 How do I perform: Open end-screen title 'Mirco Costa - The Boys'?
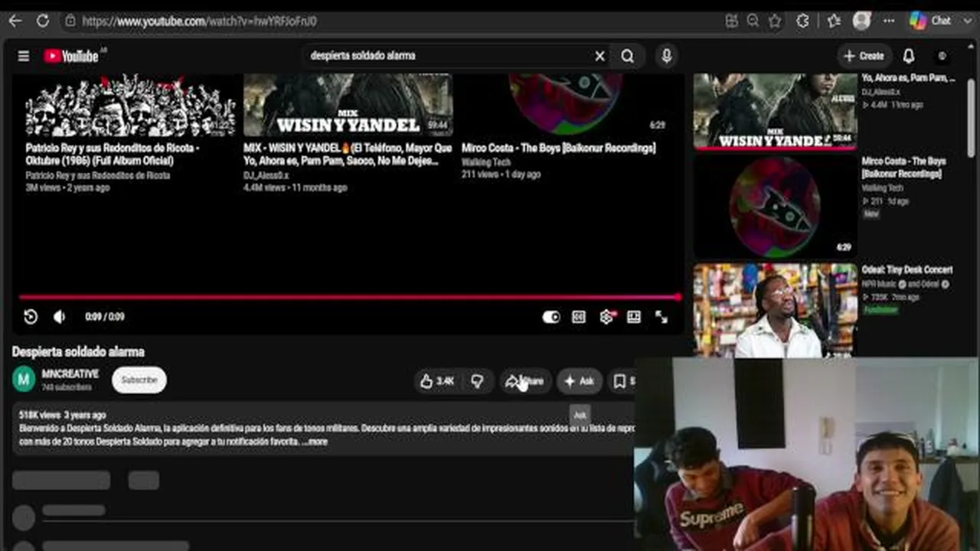coord(558,148)
